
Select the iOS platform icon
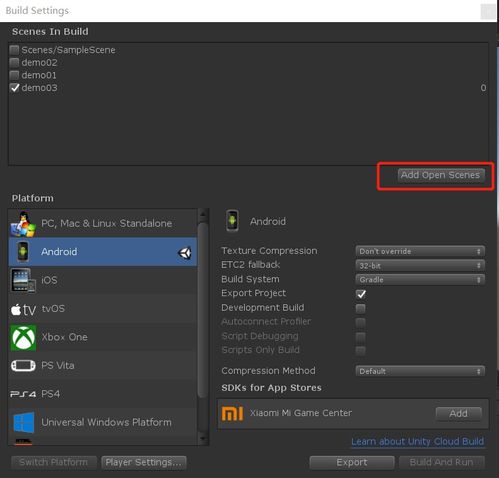[x=23, y=280]
